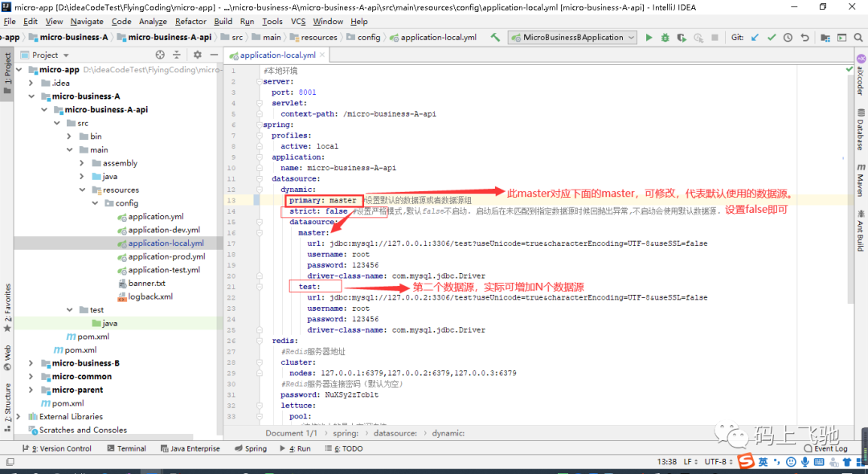Expand the bin folder
This screenshot has width=868, height=474.
pyautogui.click(x=69, y=136)
